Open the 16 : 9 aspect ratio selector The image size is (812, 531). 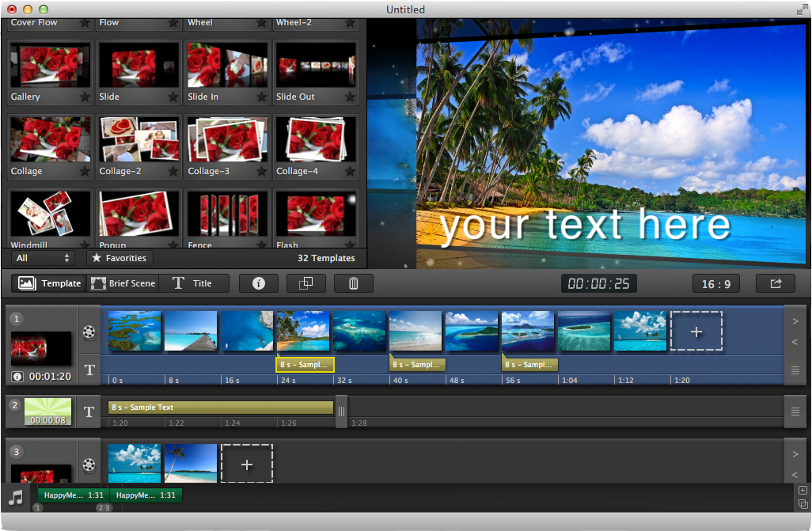click(715, 284)
